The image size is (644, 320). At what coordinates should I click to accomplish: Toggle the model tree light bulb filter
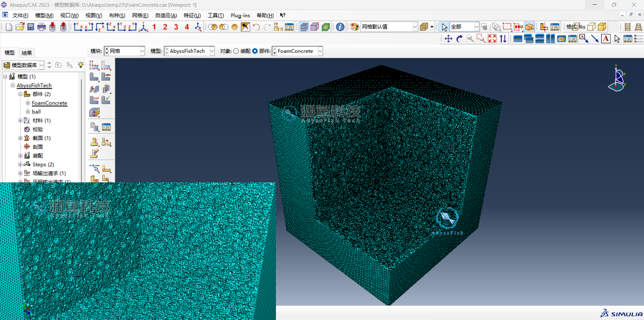(x=80, y=65)
